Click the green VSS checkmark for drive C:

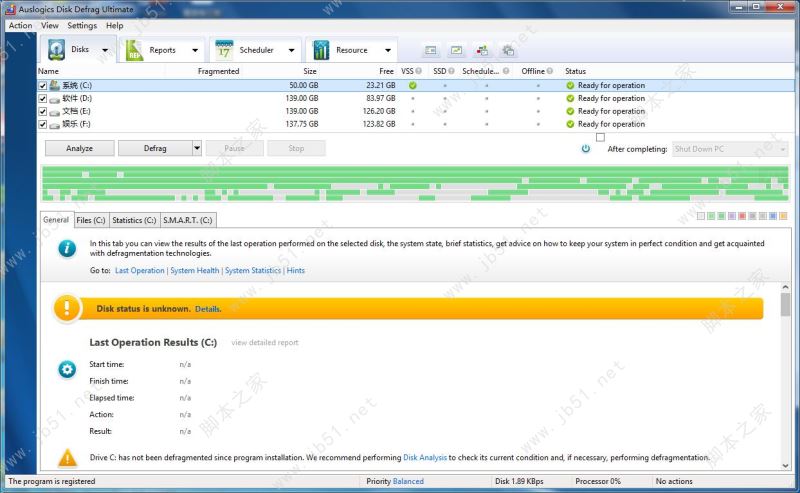[412, 85]
